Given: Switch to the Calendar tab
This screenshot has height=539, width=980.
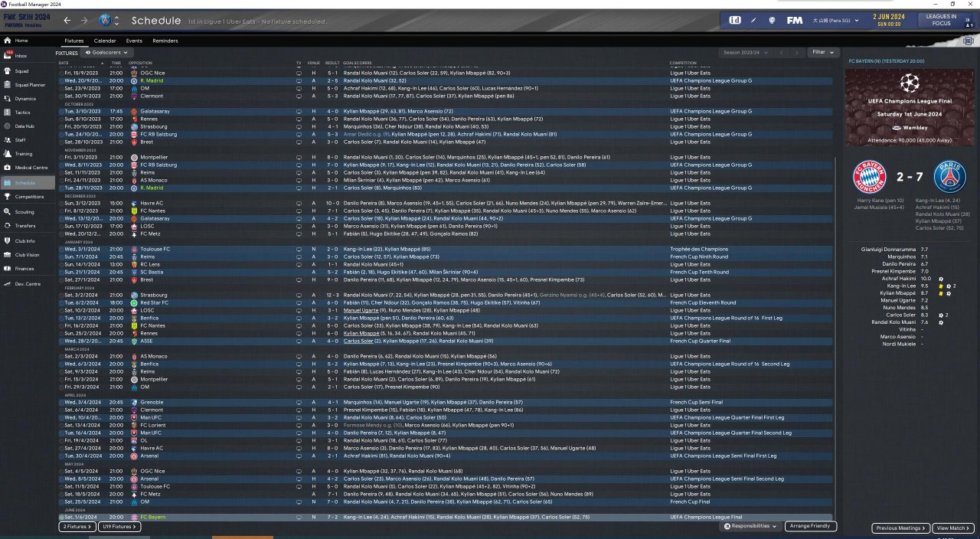Looking at the screenshot, I should (x=105, y=41).
